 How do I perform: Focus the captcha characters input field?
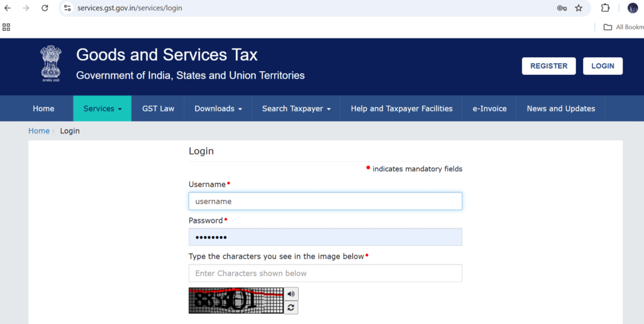coord(325,273)
